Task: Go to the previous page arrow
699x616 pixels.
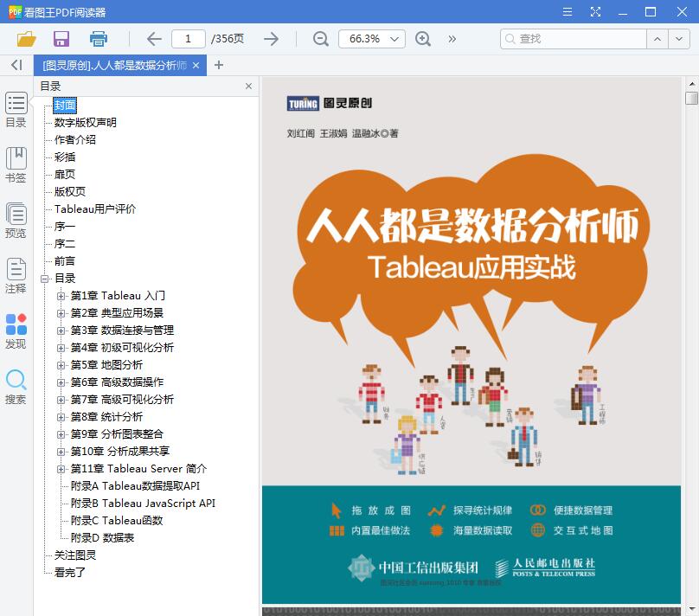Action: pyautogui.click(x=154, y=39)
